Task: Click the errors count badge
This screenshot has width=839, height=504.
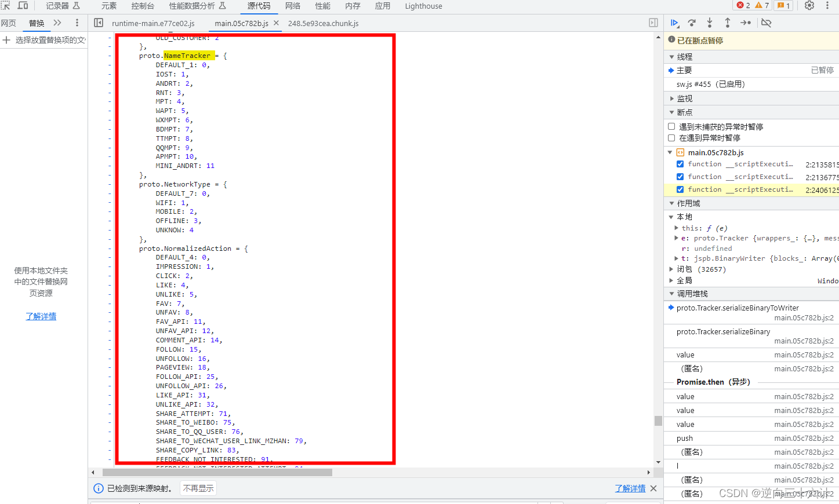Action: click(743, 5)
